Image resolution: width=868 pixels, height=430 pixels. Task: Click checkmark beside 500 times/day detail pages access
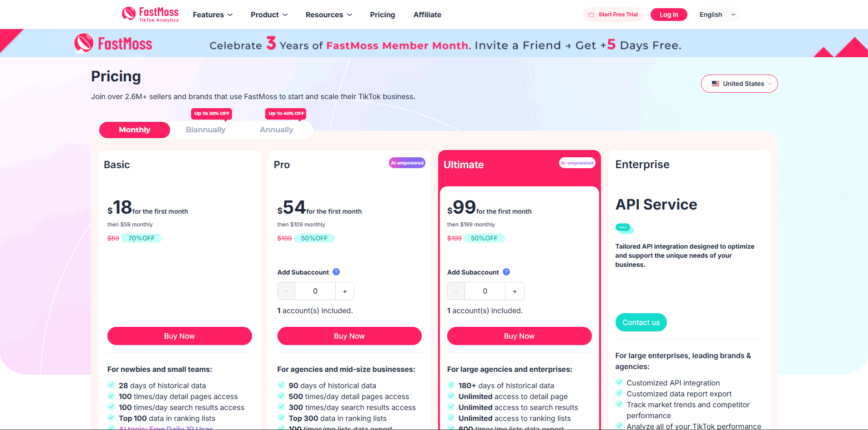point(281,396)
